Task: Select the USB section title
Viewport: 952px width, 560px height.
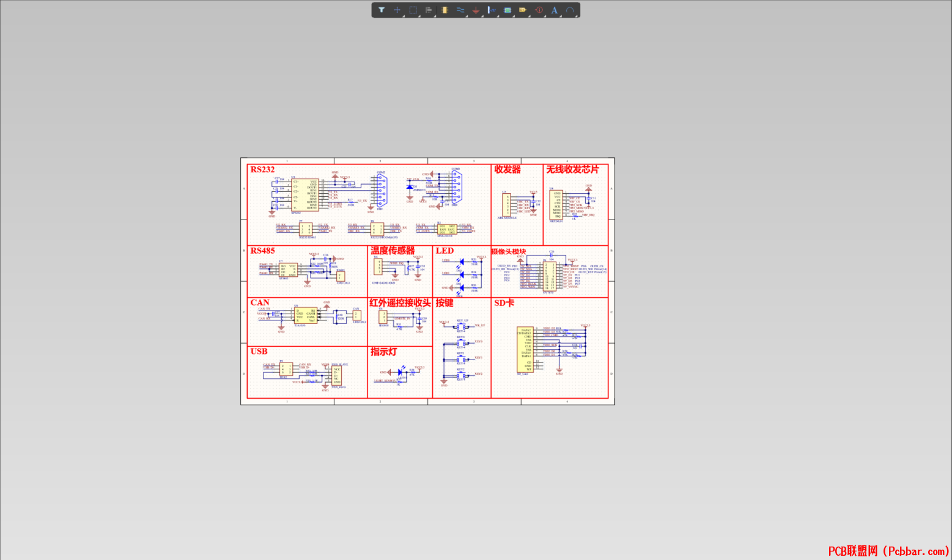Action: click(x=259, y=352)
